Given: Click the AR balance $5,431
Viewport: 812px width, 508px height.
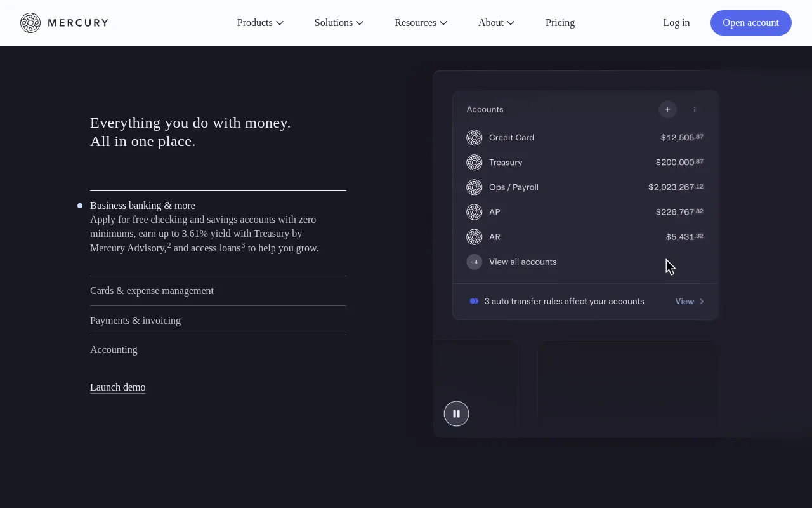Looking at the screenshot, I should 684,236.
